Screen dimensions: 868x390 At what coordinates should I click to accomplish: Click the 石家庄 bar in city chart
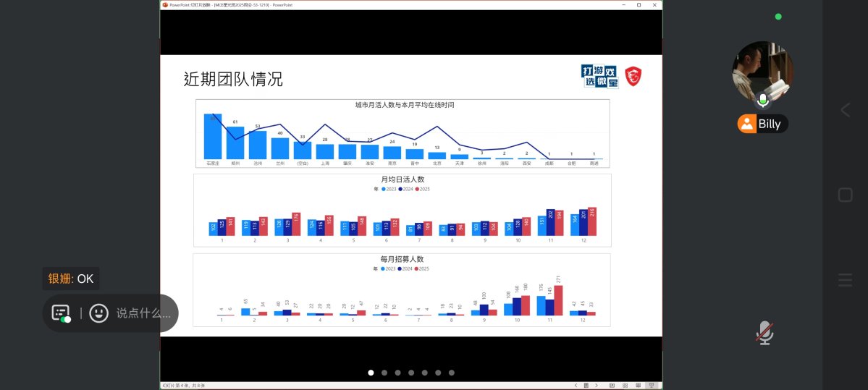213,137
